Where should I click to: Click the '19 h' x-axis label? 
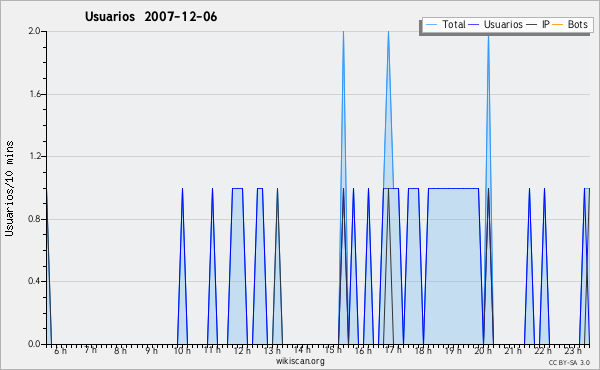click(453, 351)
